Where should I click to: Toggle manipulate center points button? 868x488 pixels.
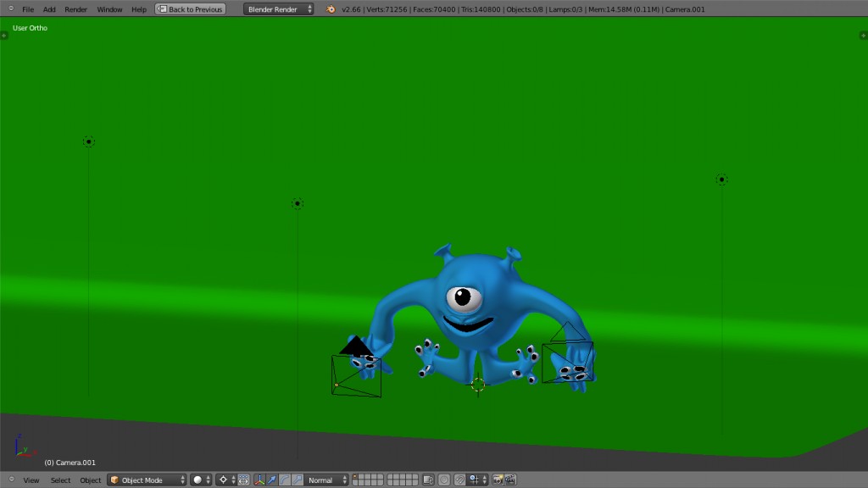tap(244, 480)
